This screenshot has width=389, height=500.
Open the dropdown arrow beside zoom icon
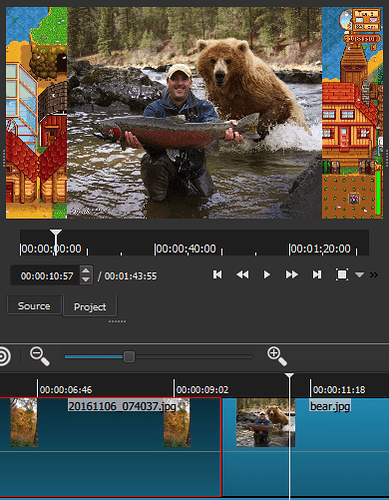tap(359, 275)
